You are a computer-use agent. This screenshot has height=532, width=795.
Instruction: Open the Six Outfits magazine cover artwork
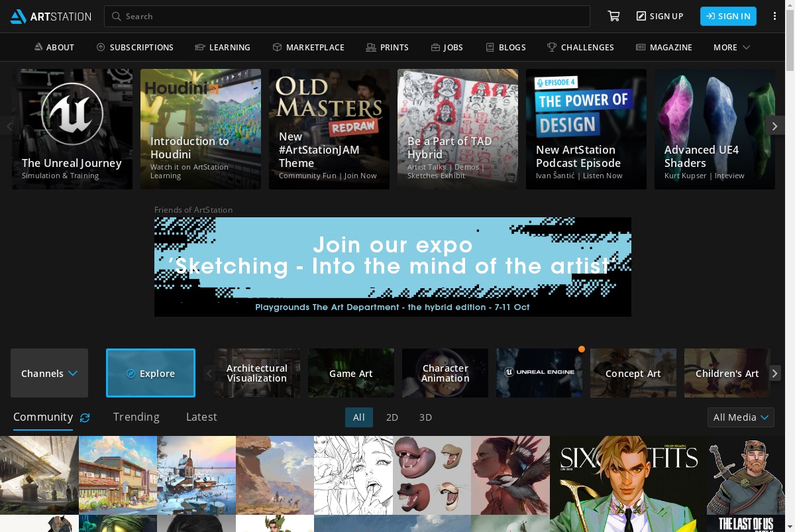(628, 484)
